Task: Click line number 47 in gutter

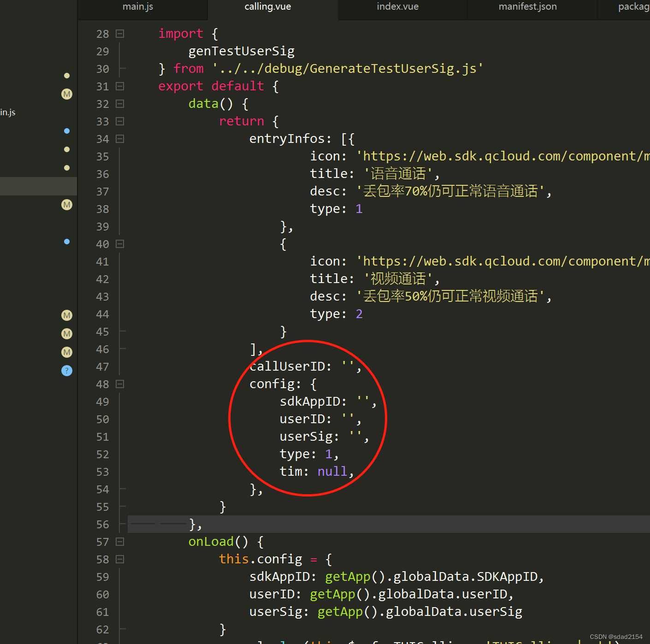Action: 102,367
